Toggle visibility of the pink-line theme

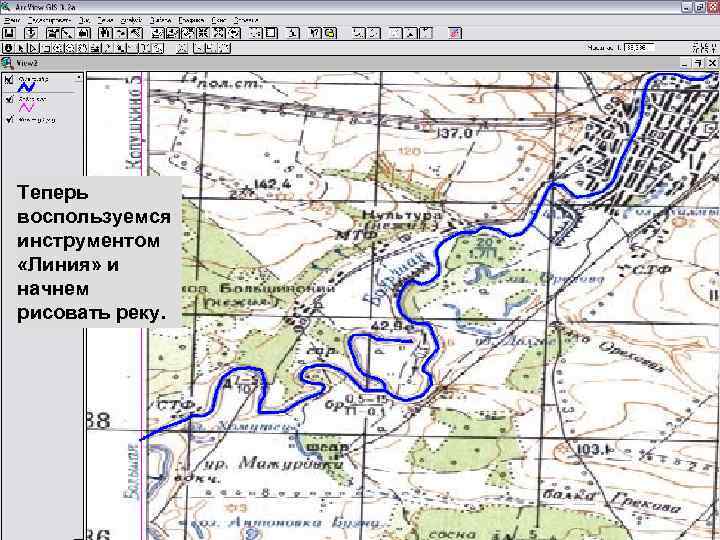click(8, 99)
